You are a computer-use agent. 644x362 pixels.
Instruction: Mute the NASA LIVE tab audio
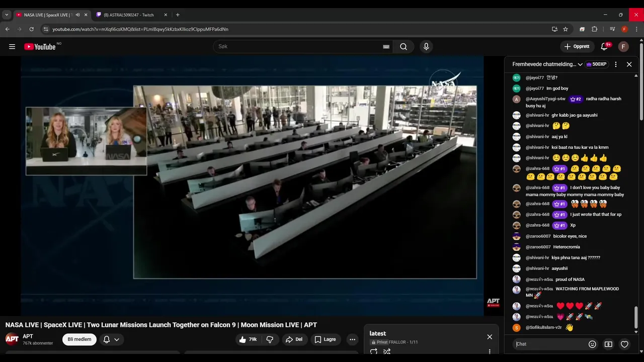tap(77, 15)
